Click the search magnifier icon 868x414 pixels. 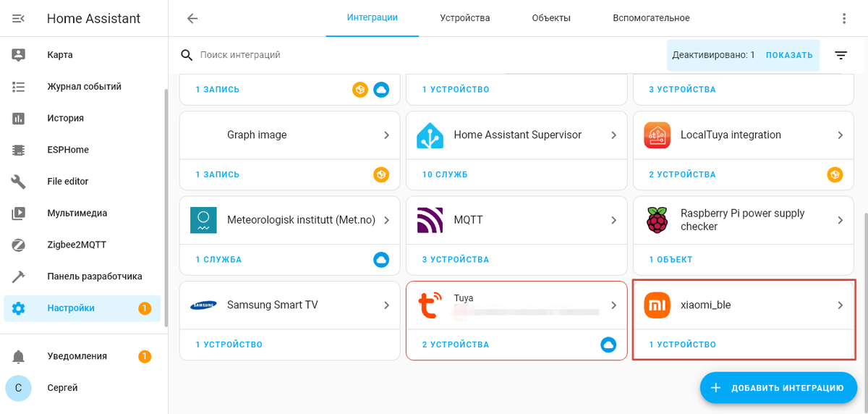[x=187, y=55]
